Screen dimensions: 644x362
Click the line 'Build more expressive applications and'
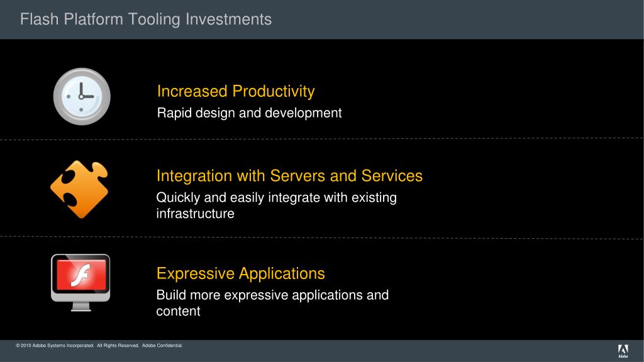[x=272, y=295]
